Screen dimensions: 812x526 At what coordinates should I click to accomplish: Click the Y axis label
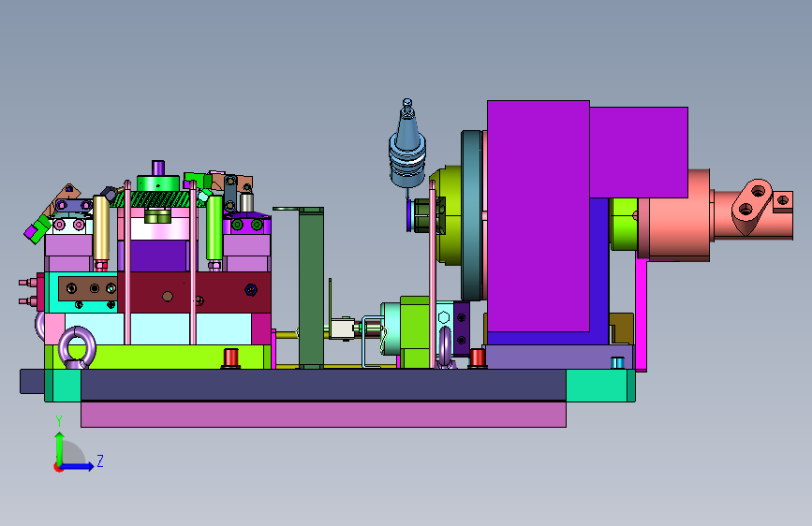point(59,421)
